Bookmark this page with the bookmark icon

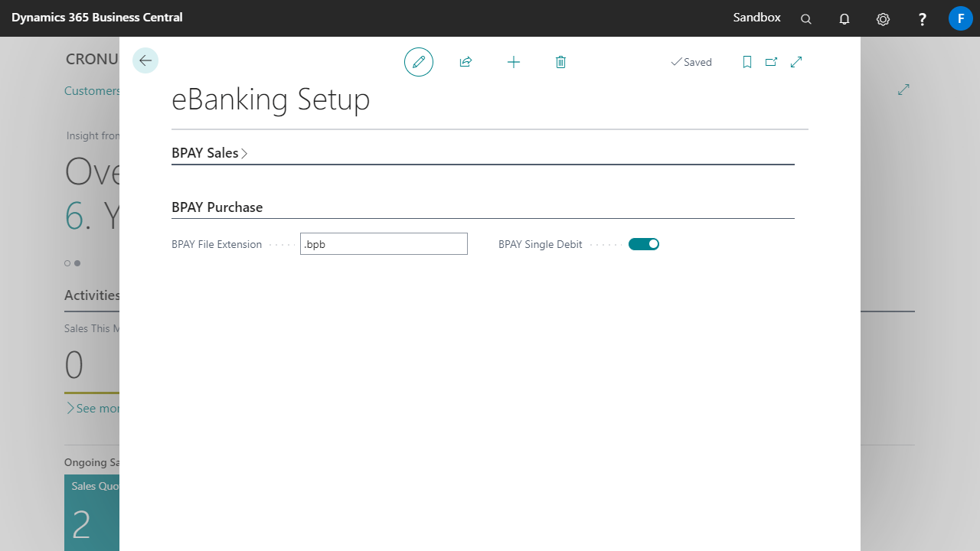point(747,62)
